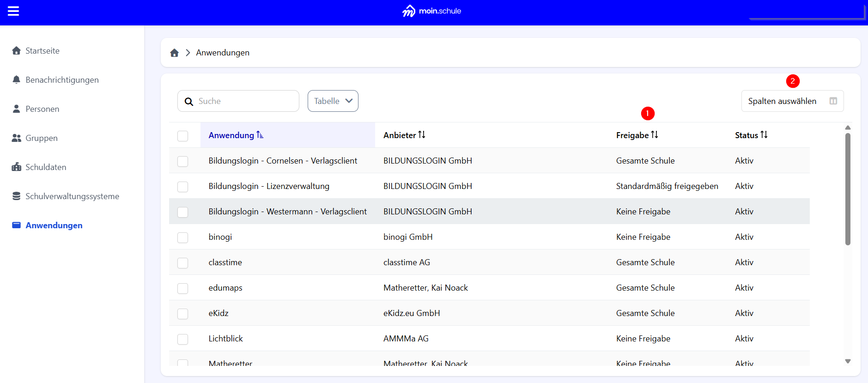Click Anwendungen in the breadcrumb
The image size is (868, 383).
pyautogui.click(x=223, y=53)
